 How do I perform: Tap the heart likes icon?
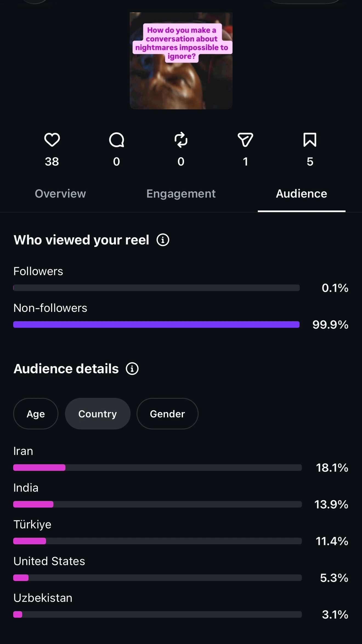52,140
